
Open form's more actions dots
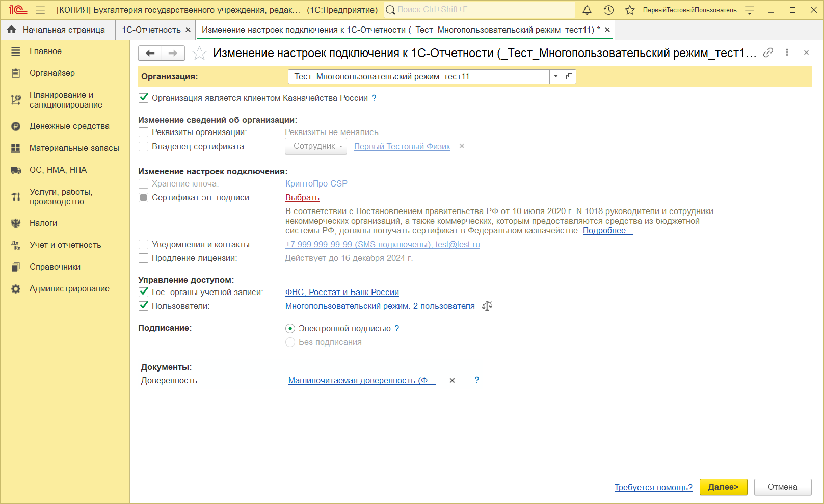tap(787, 52)
